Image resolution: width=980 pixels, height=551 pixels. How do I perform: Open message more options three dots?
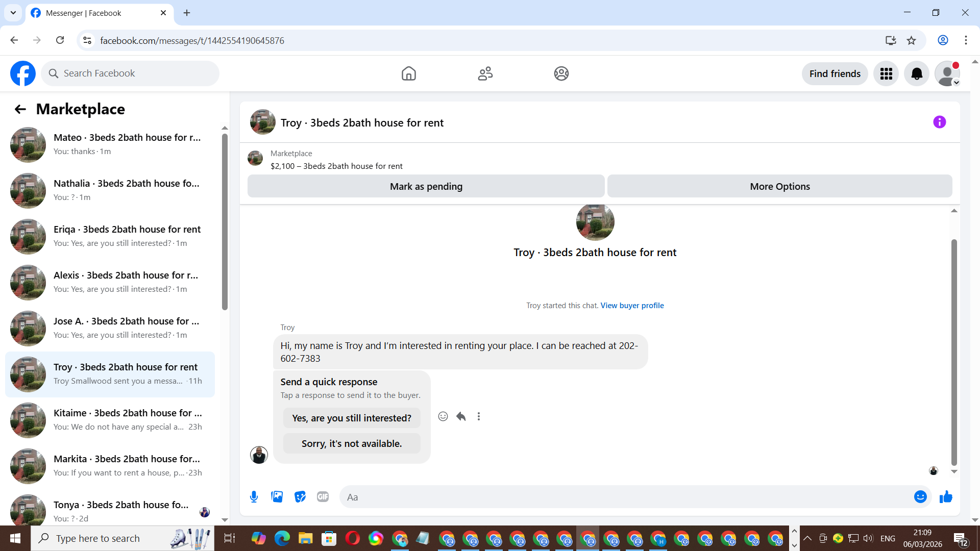[x=479, y=417]
